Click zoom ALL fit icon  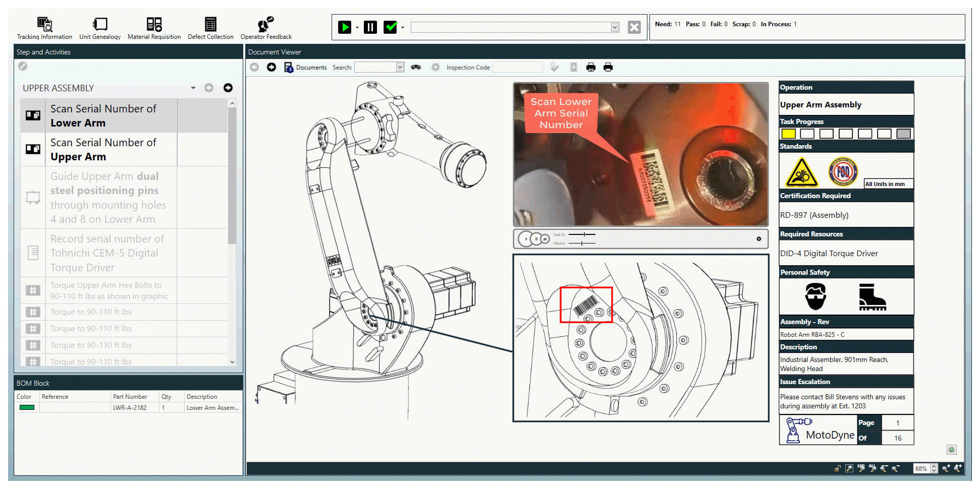pos(873,468)
